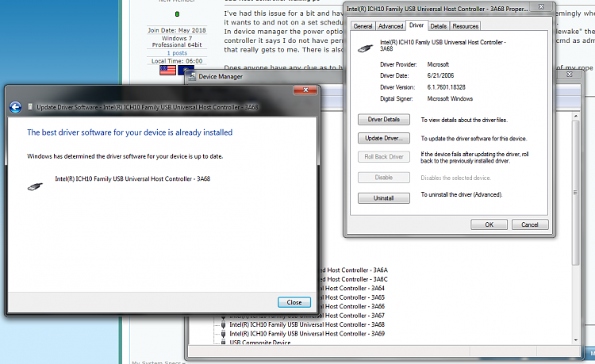Select USB Universal Host Controller - 3A68 in Device Manager
Viewport: 595px width, 364px height.
click(x=307, y=324)
